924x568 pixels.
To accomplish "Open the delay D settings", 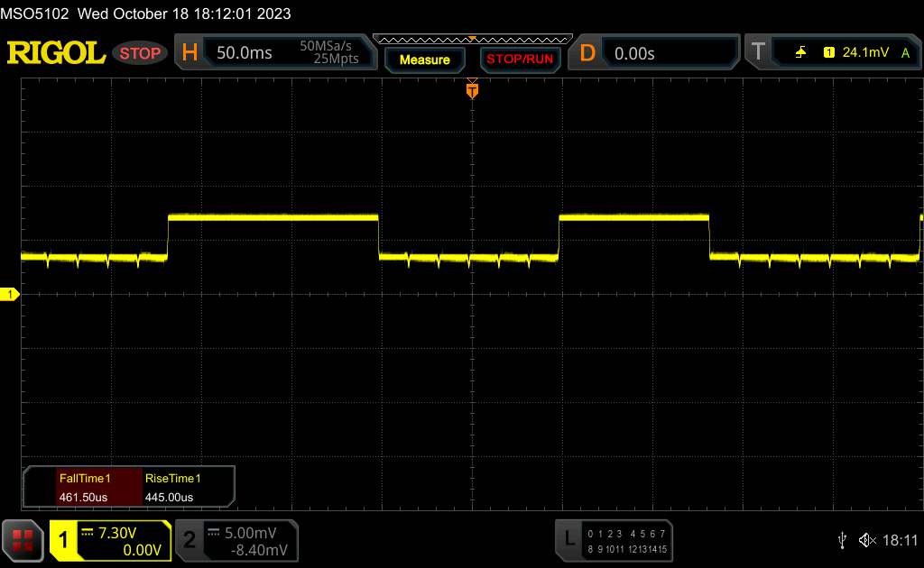I will [x=587, y=53].
